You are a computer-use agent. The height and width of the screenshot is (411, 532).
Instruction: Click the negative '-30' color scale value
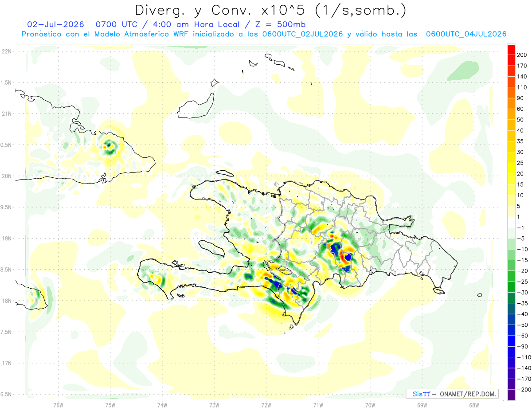coord(522,292)
